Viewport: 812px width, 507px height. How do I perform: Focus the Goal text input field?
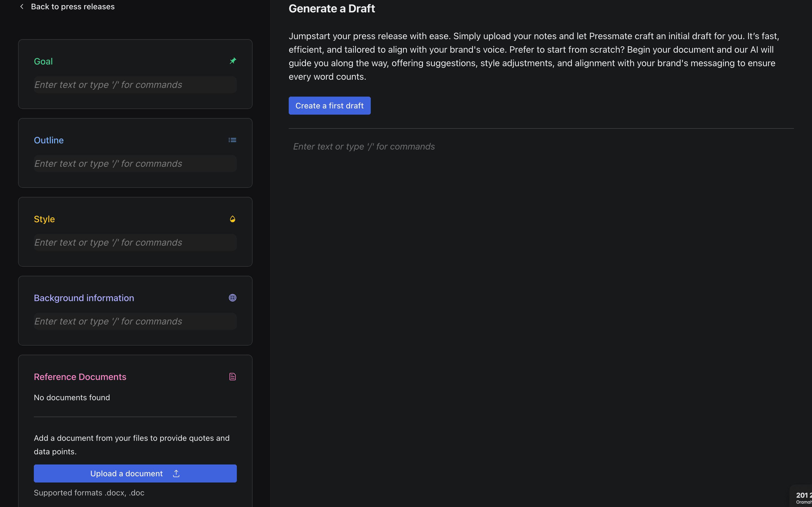tap(135, 85)
